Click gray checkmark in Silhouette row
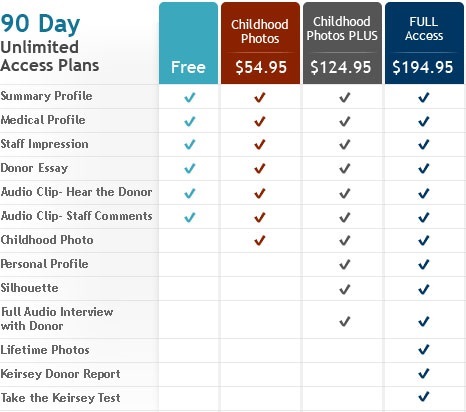 (x=345, y=289)
